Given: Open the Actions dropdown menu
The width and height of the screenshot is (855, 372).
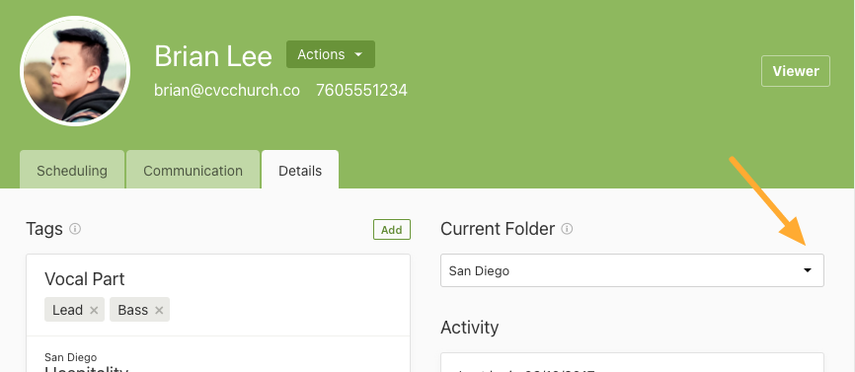Looking at the screenshot, I should click(x=330, y=55).
